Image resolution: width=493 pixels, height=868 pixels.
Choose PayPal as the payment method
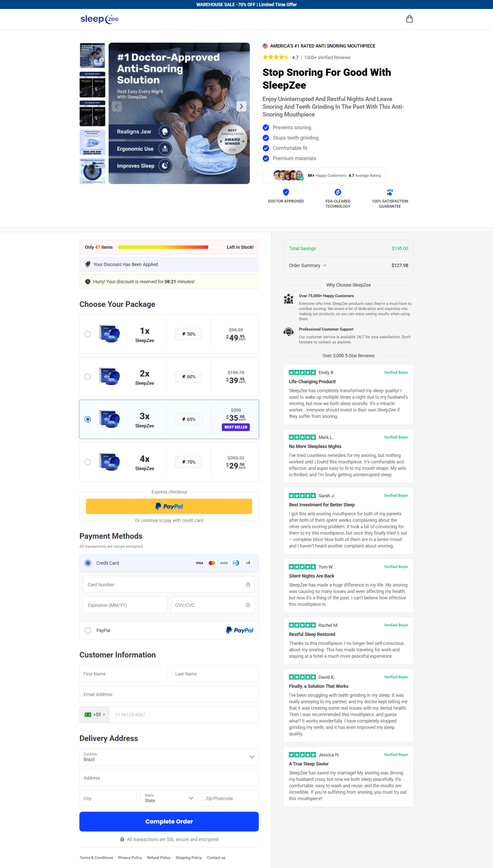[x=88, y=630]
